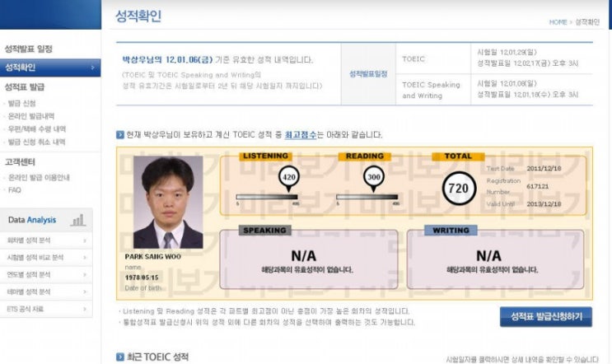This screenshot has height=364, width=612.
Task: Open 온라인 발급 이용안내 link
Action: (x=39, y=178)
